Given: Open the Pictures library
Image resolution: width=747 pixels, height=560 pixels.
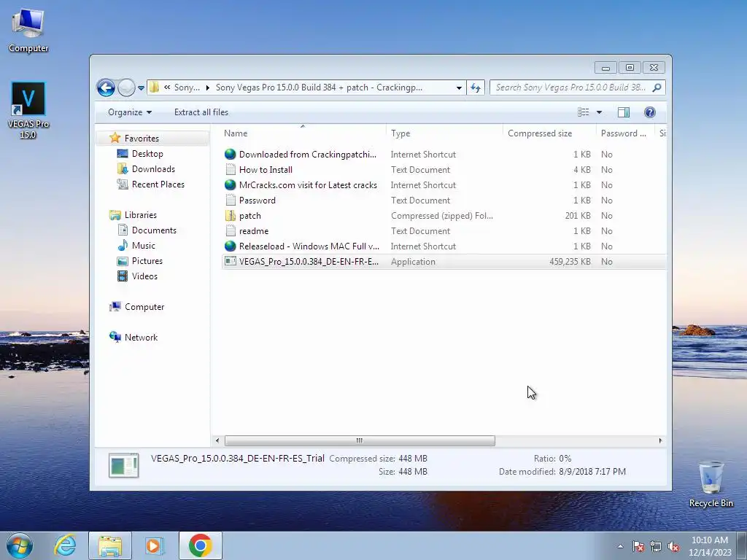Looking at the screenshot, I should point(147,261).
